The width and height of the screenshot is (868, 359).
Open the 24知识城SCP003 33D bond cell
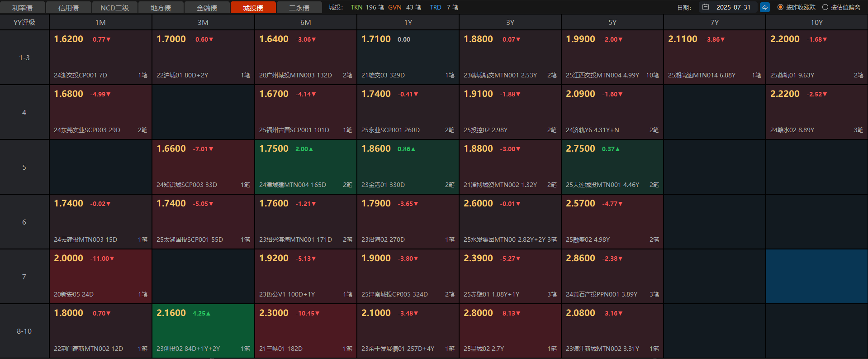(203, 167)
